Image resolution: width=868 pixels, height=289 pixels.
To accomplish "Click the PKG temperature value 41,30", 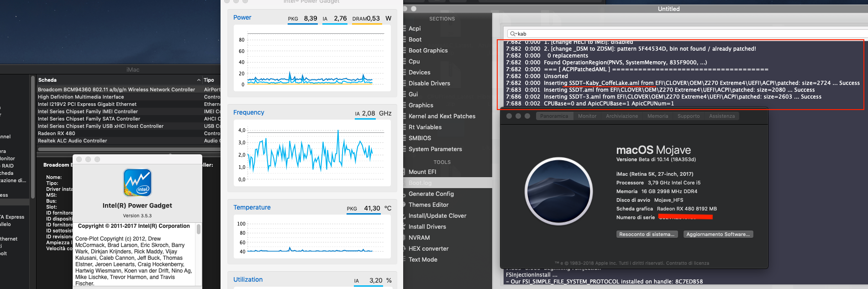I will click(372, 208).
